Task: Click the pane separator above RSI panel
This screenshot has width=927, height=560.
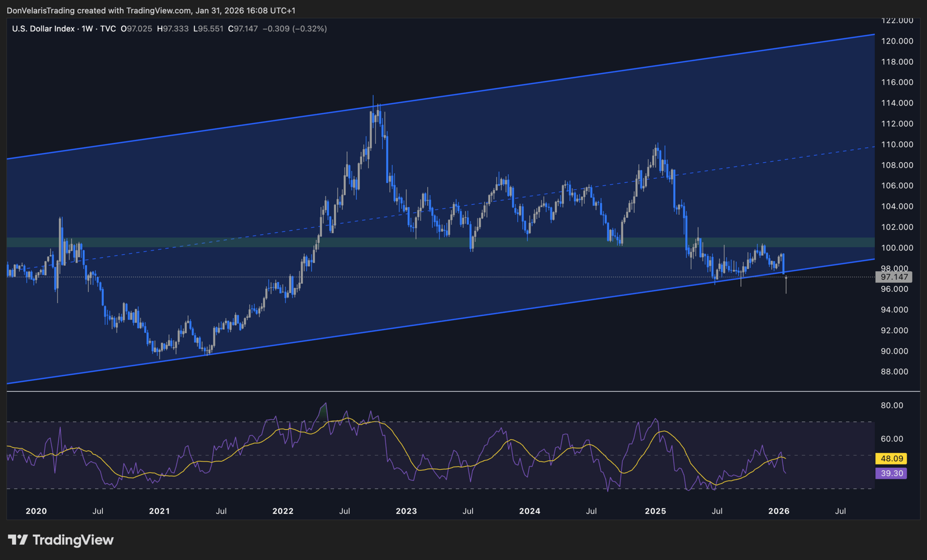Action: tap(435, 392)
